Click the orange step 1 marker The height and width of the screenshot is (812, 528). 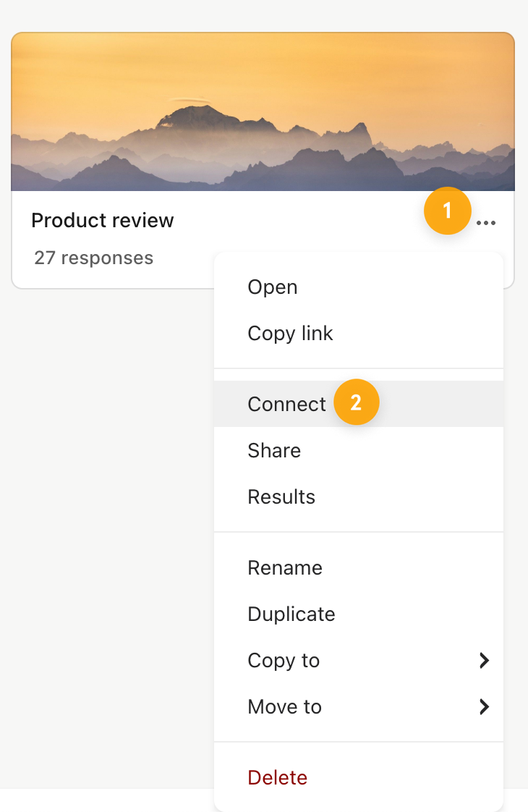(447, 211)
